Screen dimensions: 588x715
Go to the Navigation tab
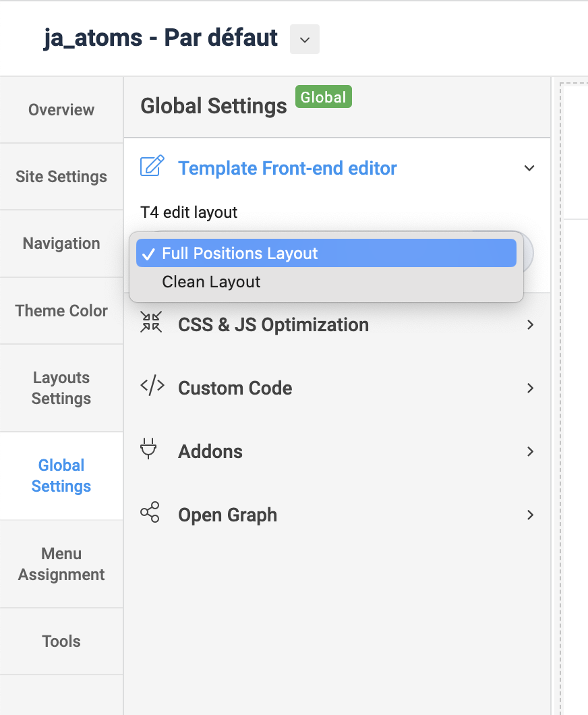61,244
